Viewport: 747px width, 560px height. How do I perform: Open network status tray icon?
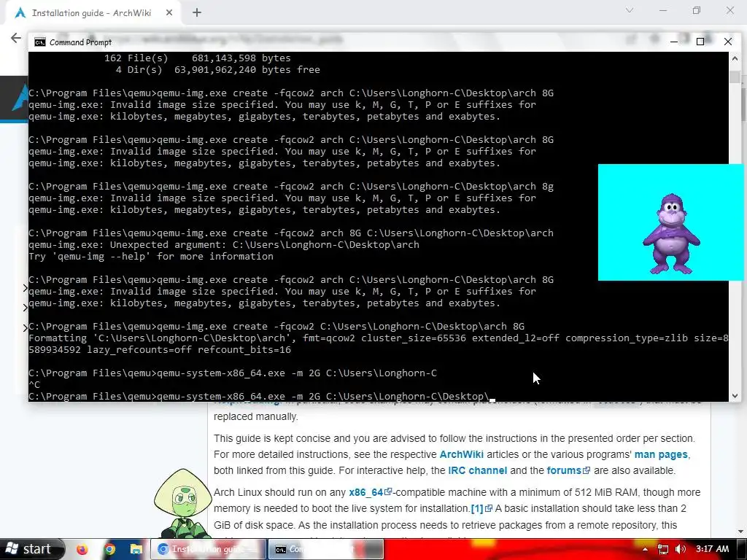[x=662, y=550]
